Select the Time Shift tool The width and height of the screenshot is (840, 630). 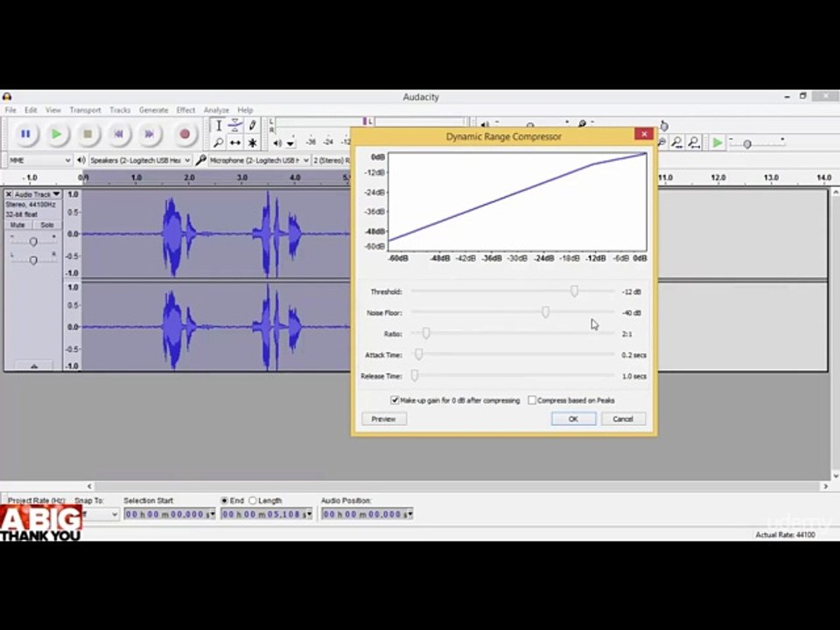coord(235,143)
